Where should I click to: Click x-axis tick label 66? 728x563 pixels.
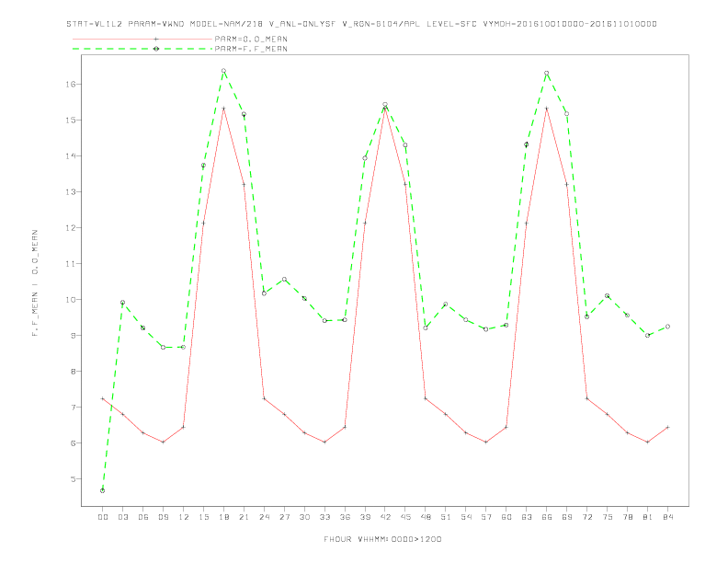[547, 517]
